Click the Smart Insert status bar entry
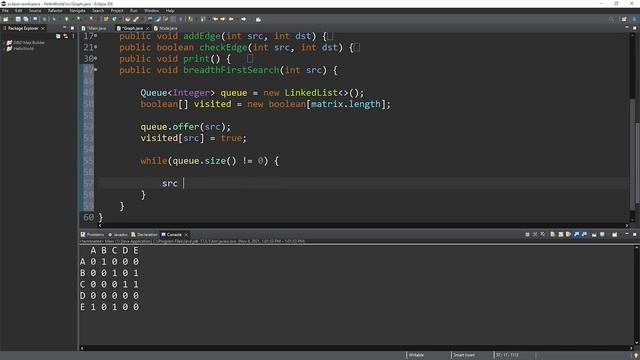Image resolution: width=640 pixels, height=360 pixels. click(x=464, y=355)
